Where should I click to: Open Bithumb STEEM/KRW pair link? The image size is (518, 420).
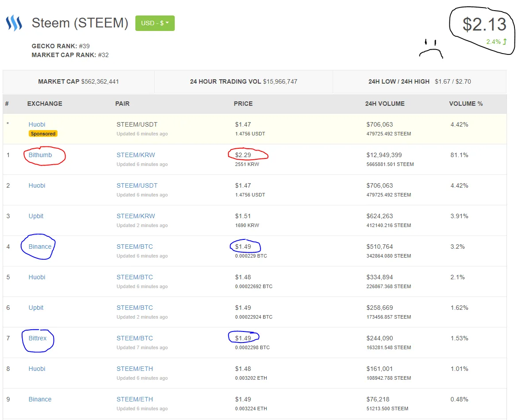click(135, 155)
